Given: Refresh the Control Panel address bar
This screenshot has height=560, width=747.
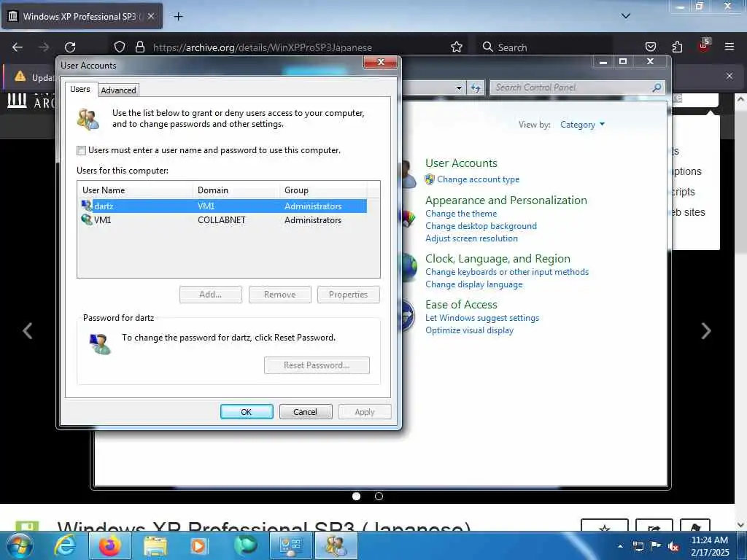Looking at the screenshot, I should [x=476, y=87].
